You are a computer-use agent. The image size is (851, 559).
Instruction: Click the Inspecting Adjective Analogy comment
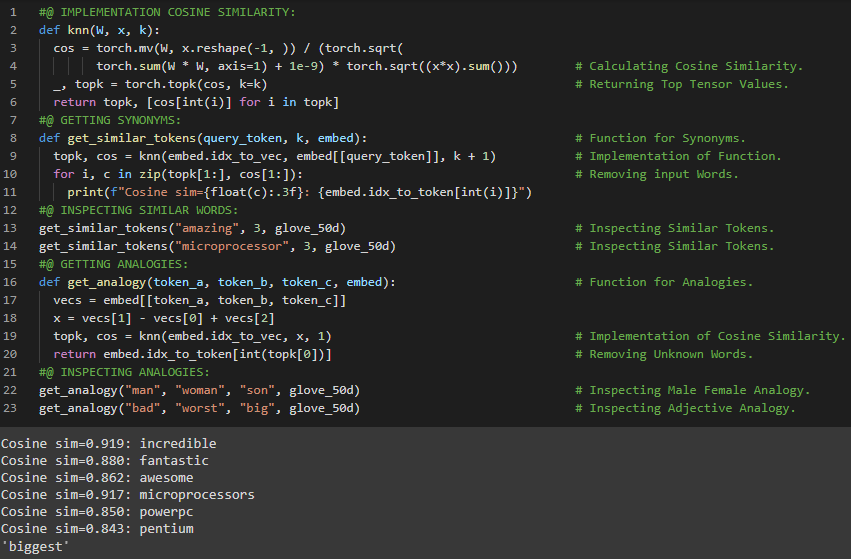pos(692,408)
